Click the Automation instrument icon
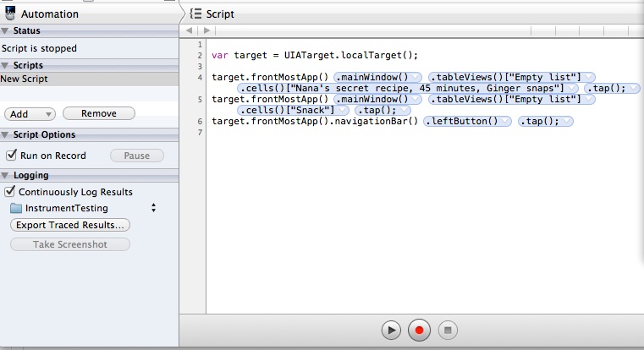This screenshot has width=644, height=350. [10, 14]
